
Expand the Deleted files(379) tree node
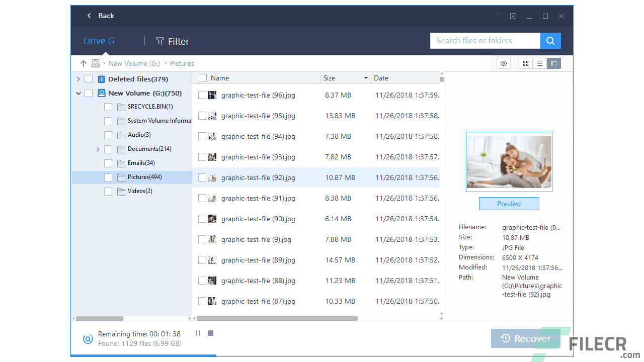tap(78, 79)
